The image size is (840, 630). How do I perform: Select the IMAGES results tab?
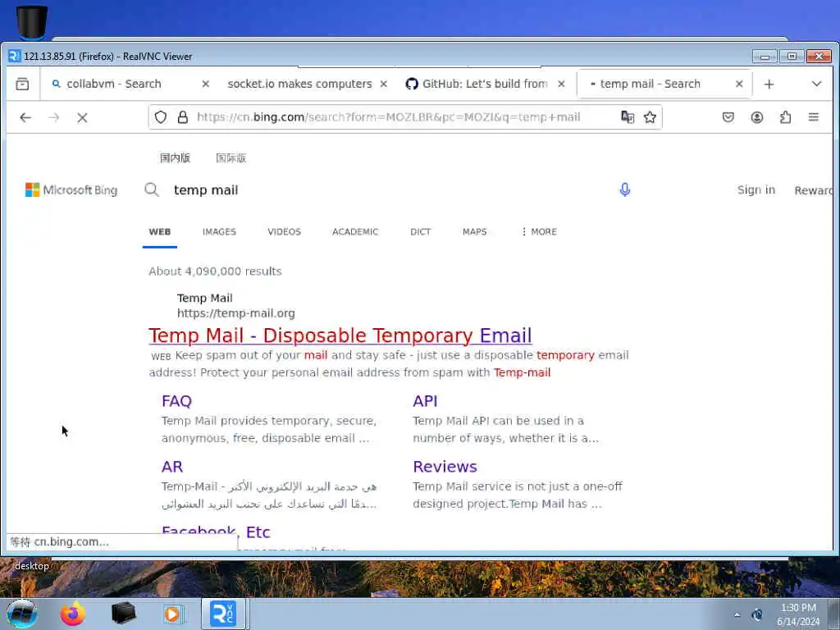pyautogui.click(x=219, y=232)
